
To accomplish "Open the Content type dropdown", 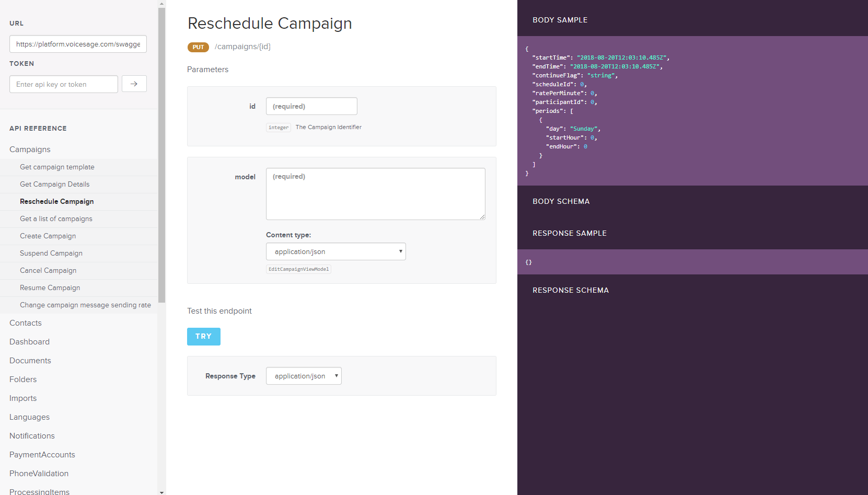I will [x=335, y=251].
